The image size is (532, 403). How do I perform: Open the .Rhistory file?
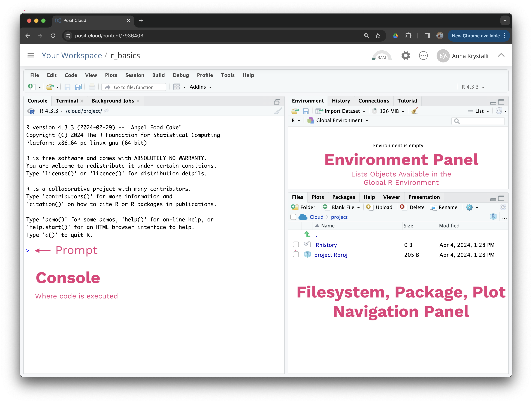325,245
